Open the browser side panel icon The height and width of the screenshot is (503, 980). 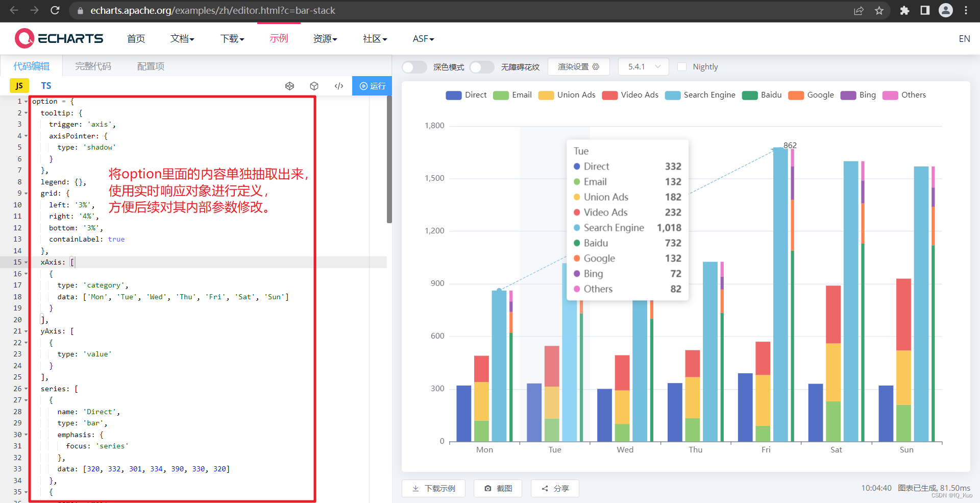click(x=925, y=10)
